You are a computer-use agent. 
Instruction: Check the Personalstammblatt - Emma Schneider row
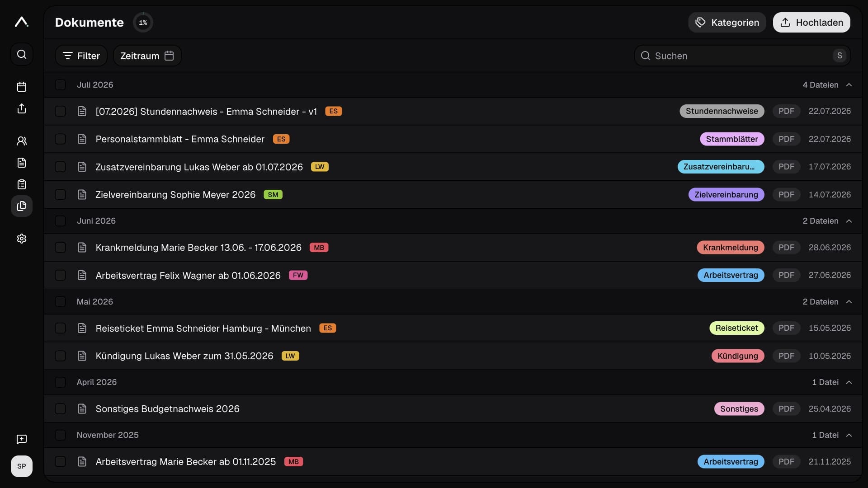coord(60,139)
